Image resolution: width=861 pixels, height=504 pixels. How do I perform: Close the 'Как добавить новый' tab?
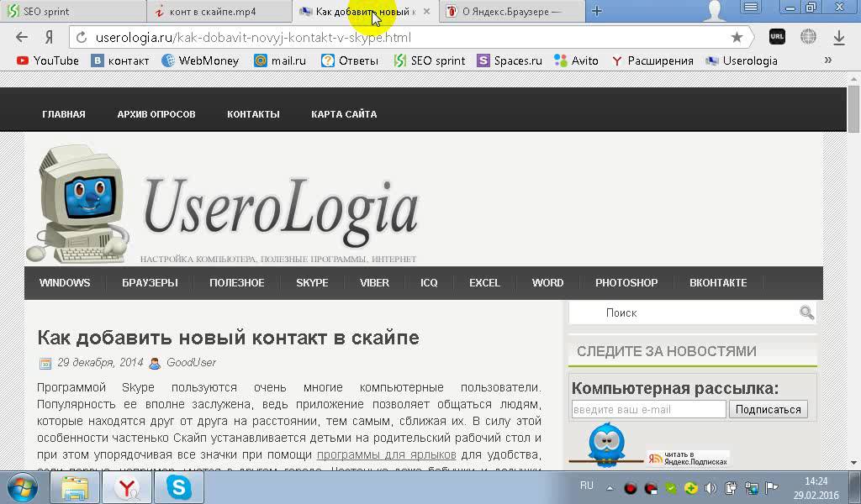point(426,12)
